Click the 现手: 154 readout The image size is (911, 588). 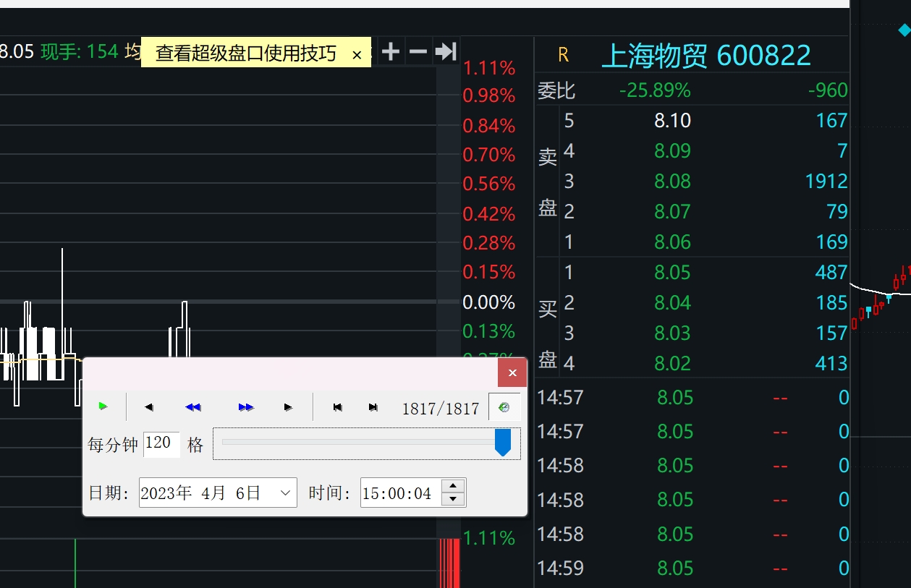80,51
